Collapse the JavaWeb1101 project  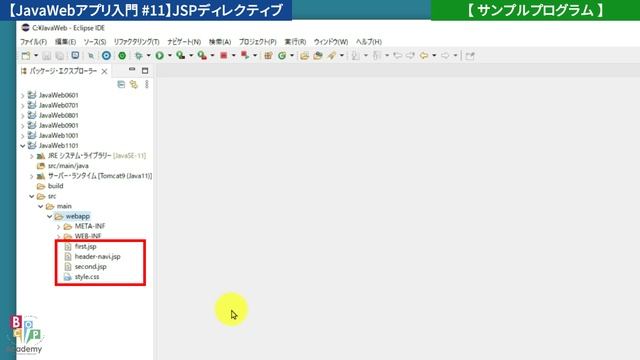tap(23, 146)
